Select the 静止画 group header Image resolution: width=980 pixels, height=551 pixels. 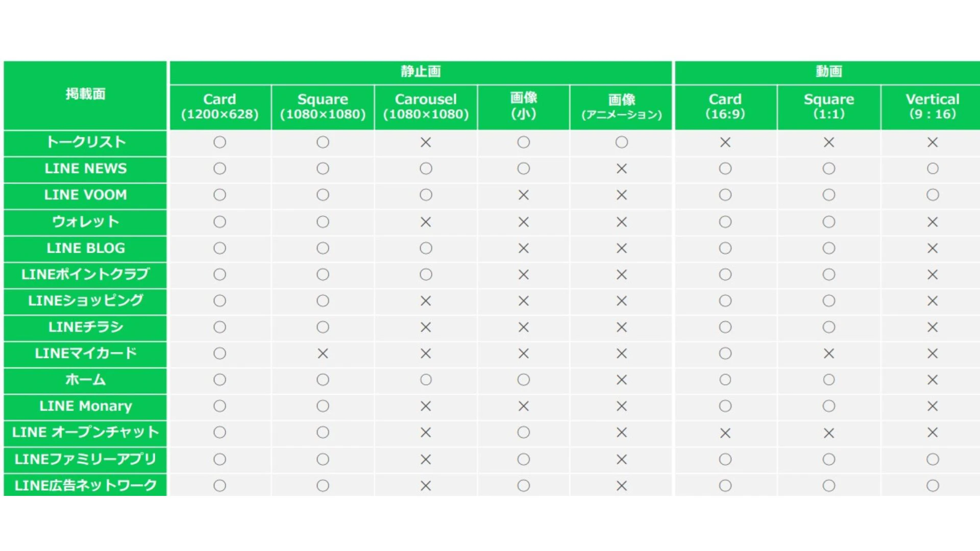421,71
